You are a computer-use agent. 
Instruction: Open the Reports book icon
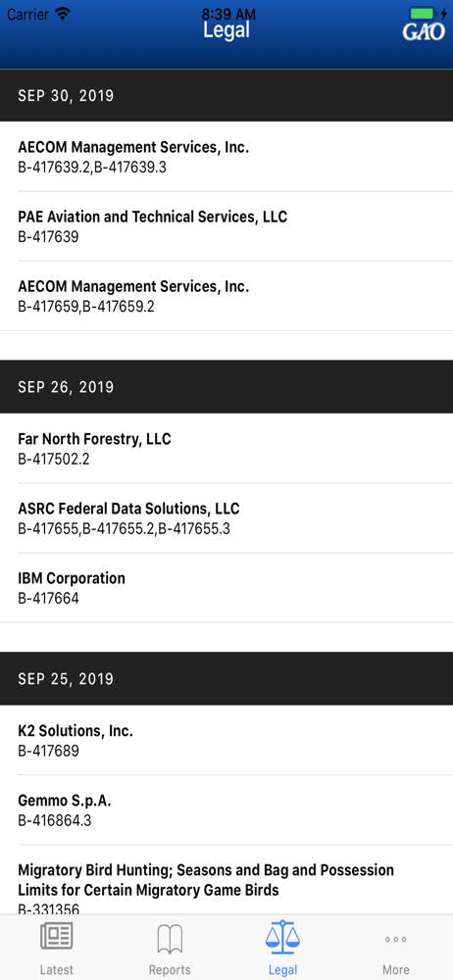click(x=170, y=939)
